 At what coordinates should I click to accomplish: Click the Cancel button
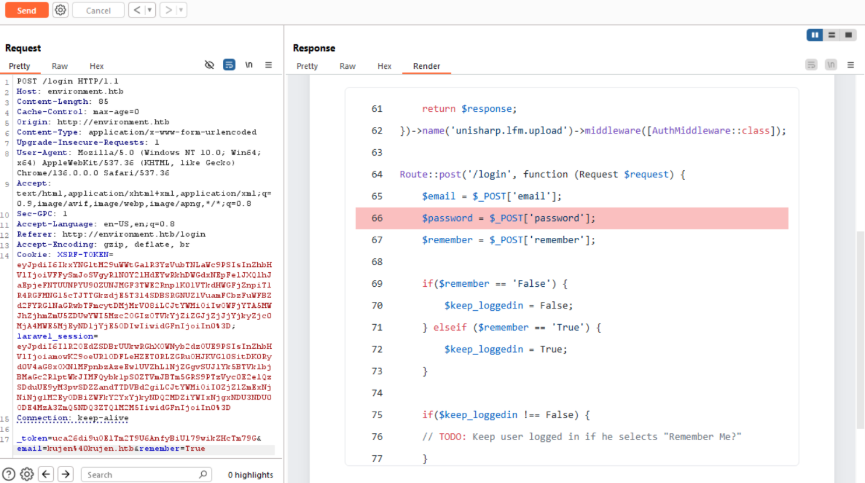tap(97, 10)
